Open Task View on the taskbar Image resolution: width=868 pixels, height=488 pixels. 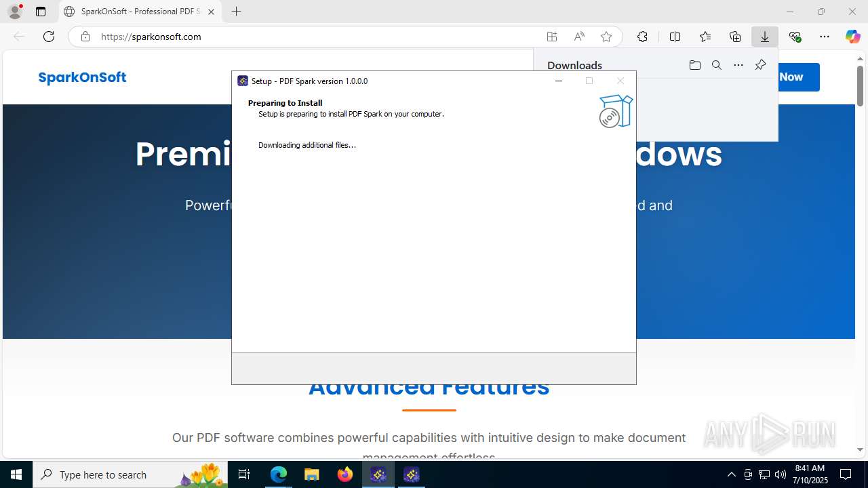[x=245, y=474]
